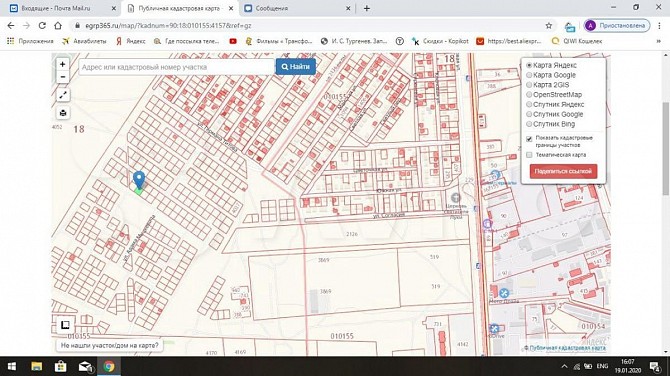Screen dimensions: 670x376
Task: Click the Найти search button
Action: click(x=296, y=67)
